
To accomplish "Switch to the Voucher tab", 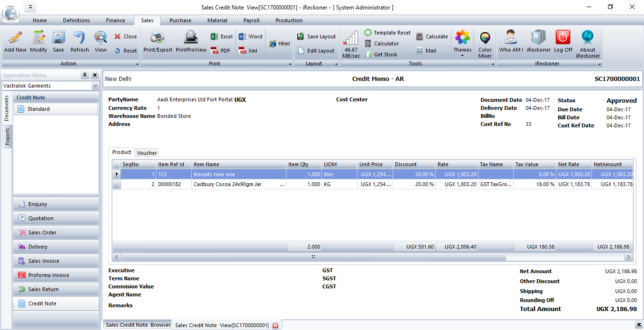I will click(x=147, y=153).
